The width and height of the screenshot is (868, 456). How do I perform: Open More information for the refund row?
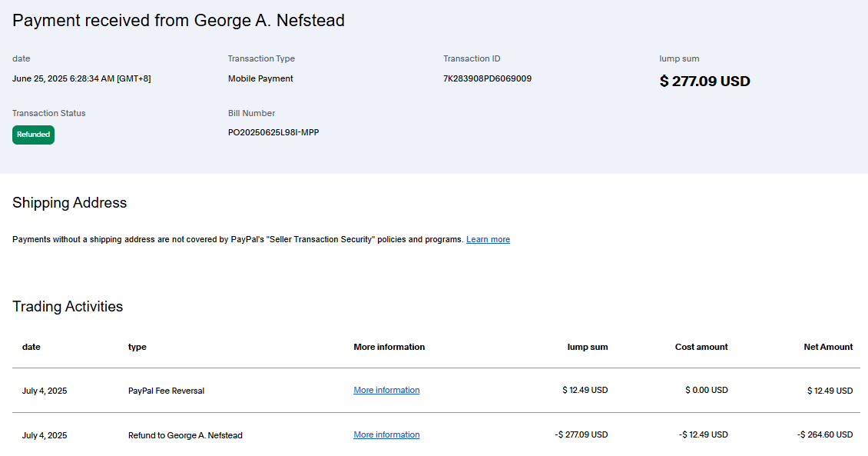pos(386,434)
